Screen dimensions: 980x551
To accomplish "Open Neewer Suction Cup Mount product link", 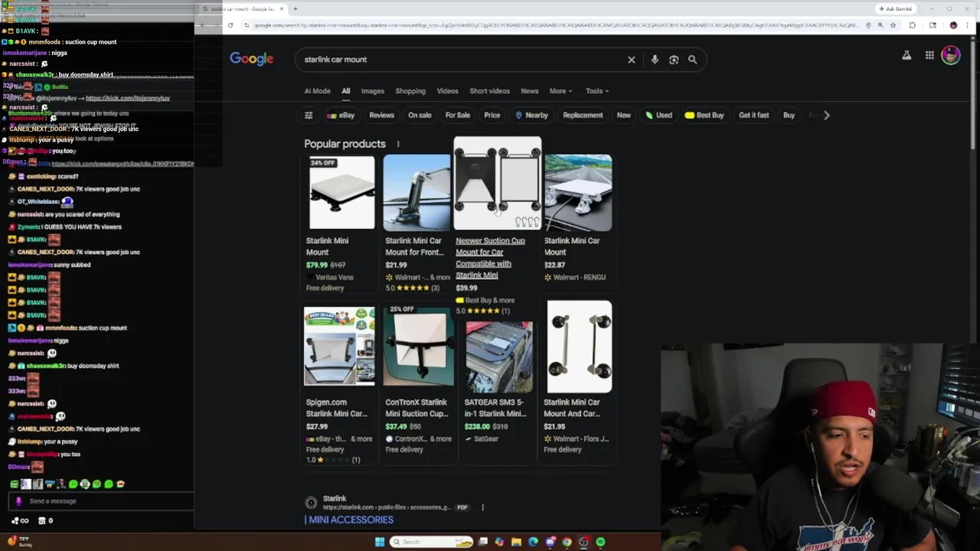I will (x=490, y=258).
